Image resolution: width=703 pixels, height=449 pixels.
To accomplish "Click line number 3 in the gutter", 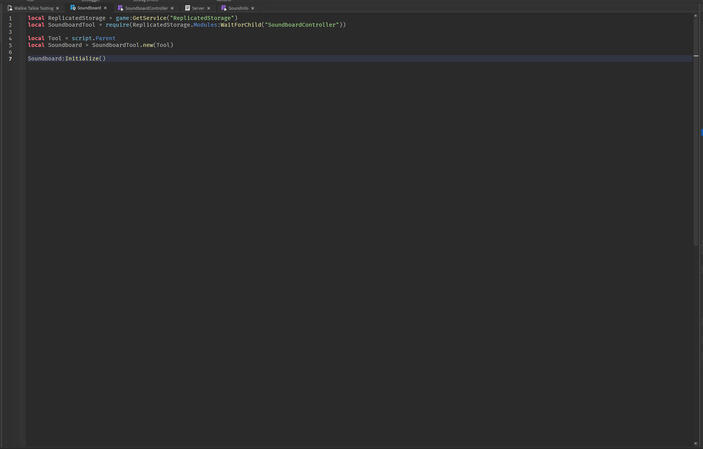I will pyautogui.click(x=10, y=32).
